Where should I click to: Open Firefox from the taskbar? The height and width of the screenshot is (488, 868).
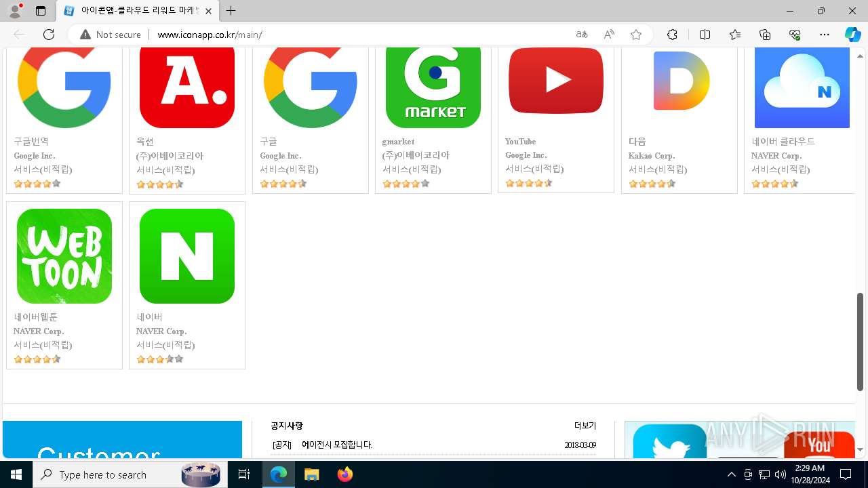click(x=345, y=474)
